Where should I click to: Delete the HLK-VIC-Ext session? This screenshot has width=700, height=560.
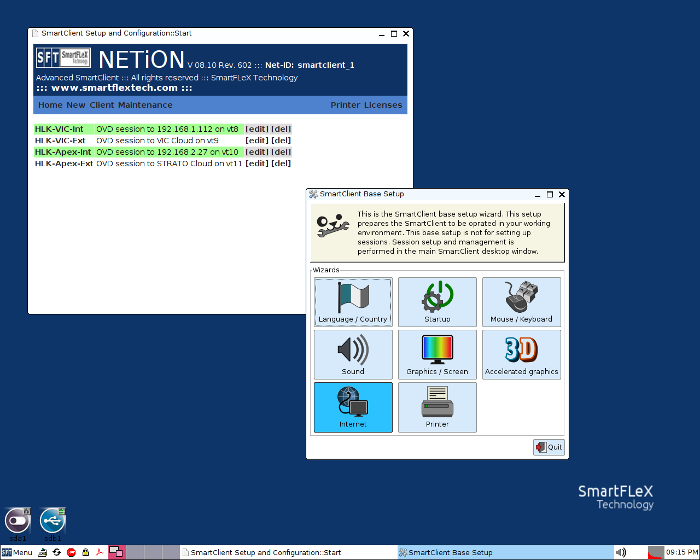point(281,140)
